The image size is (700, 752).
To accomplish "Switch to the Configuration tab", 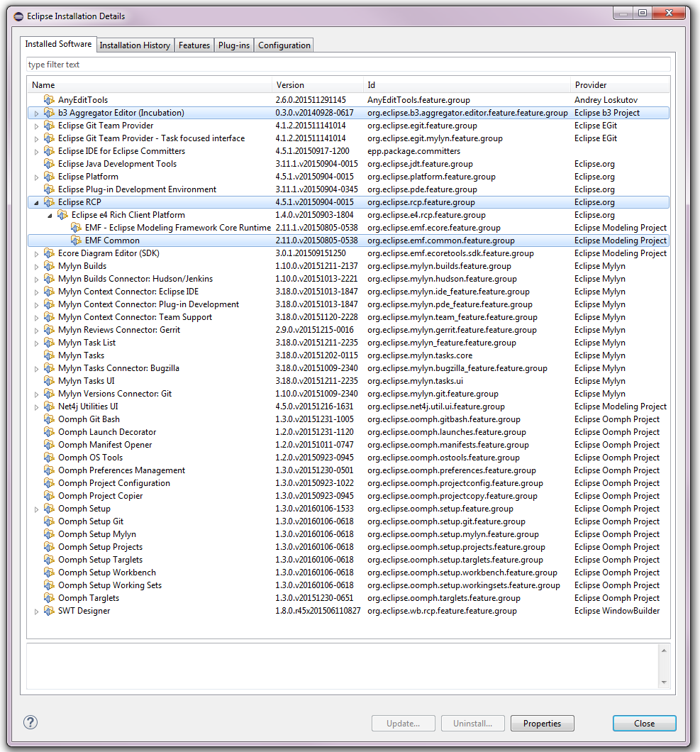I will (x=284, y=45).
